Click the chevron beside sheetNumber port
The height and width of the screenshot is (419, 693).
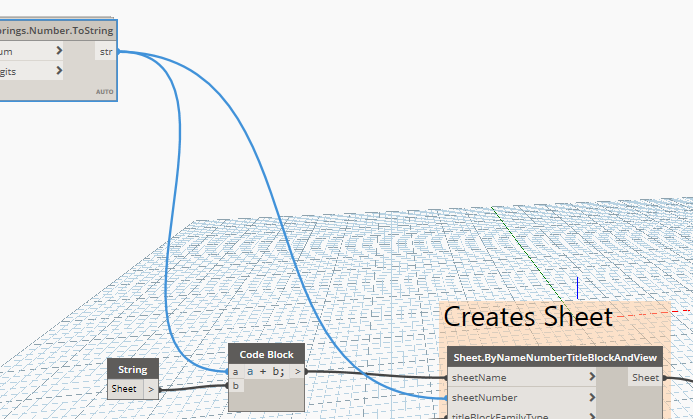[x=593, y=397]
